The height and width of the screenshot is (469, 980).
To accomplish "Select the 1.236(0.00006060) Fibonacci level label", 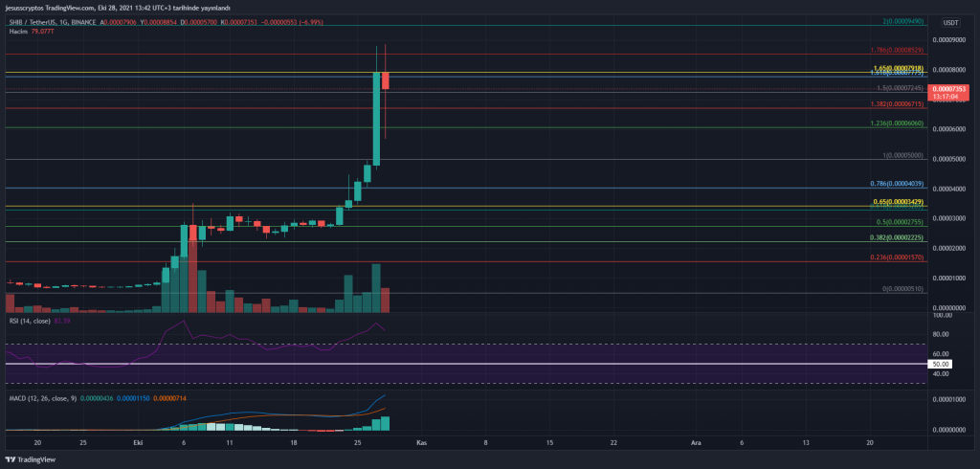I will pyautogui.click(x=898, y=123).
